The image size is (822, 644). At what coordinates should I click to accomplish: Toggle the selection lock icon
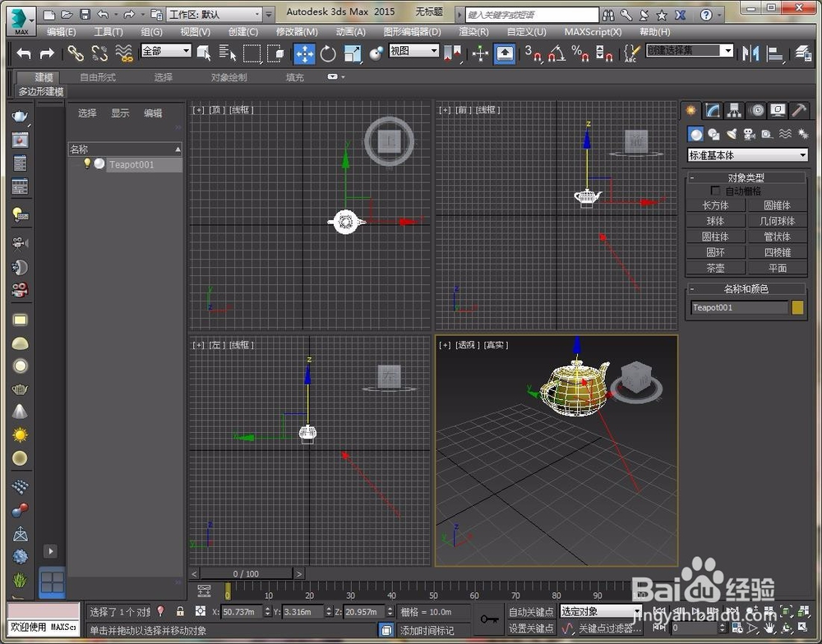180,611
